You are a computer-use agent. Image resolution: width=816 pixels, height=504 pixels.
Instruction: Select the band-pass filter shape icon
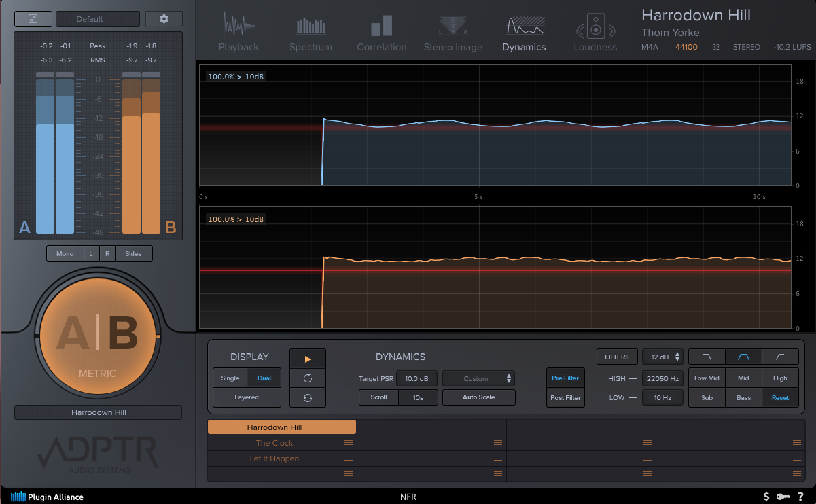click(x=743, y=357)
